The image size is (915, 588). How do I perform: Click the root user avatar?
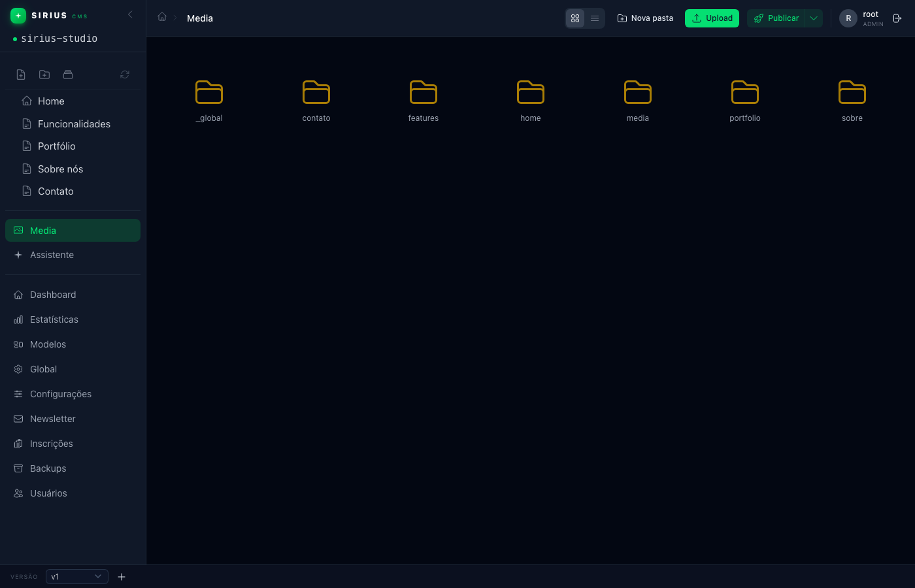[848, 18]
